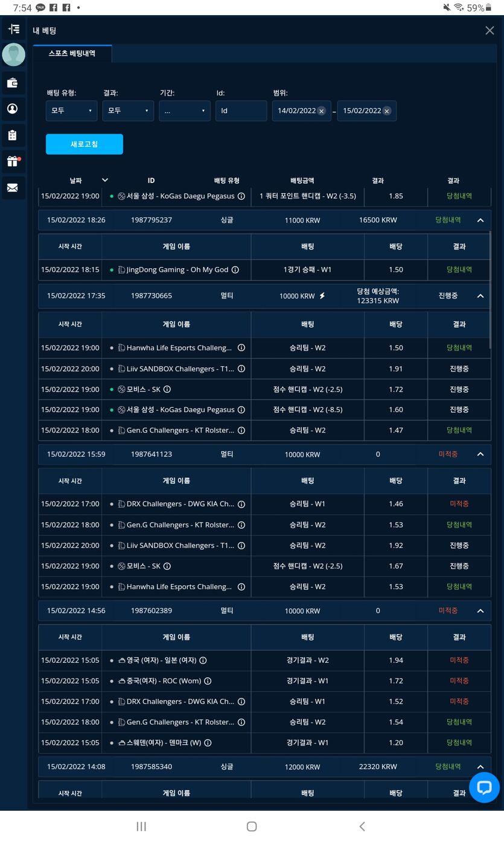This screenshot has width=504, height=841.
Task: Click bet ID 1987795237
Action: coord(151,221)
